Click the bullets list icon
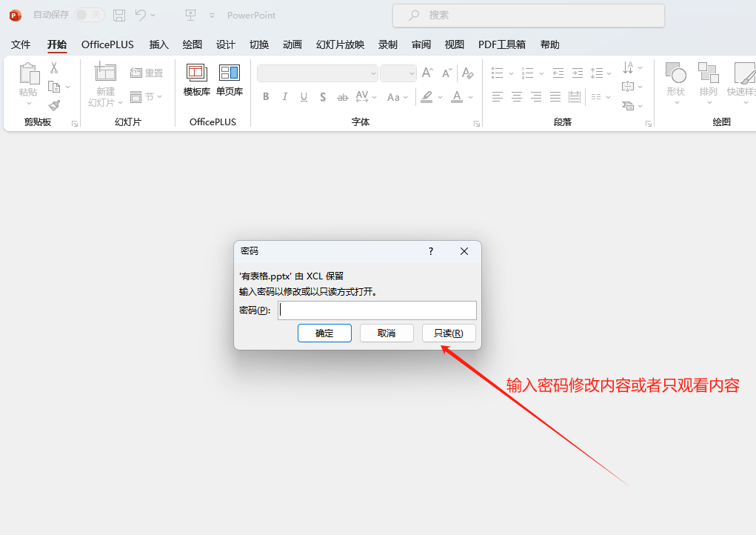The image size is (756, 535). coord(497,73)
